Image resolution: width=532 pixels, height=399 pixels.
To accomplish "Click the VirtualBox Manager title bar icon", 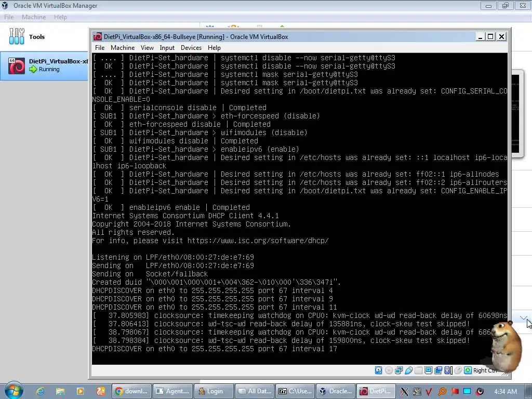I will coord(5,5).
